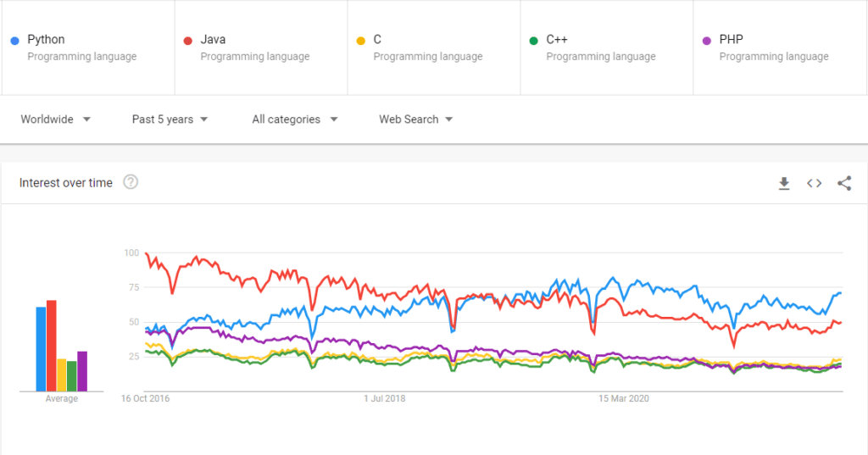
Task: Select the Python search term
Action: pyautogui.click(x=46, y=39)
